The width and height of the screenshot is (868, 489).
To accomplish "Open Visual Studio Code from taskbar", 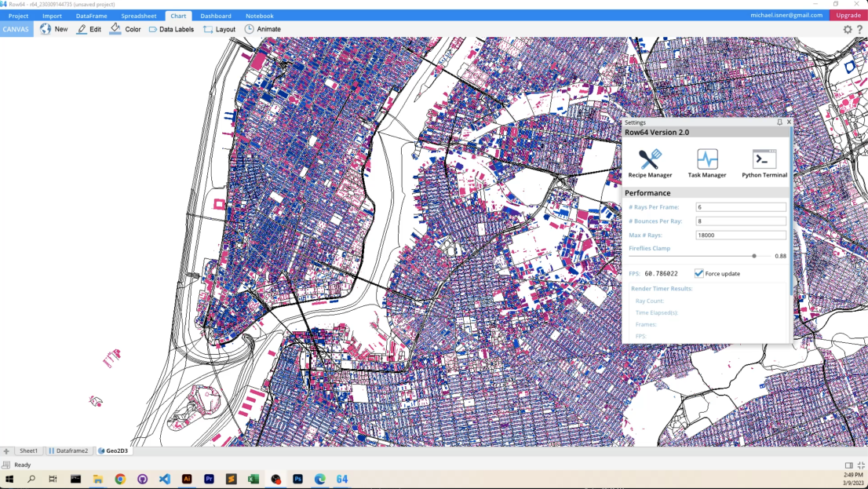I will coord(164,479).
